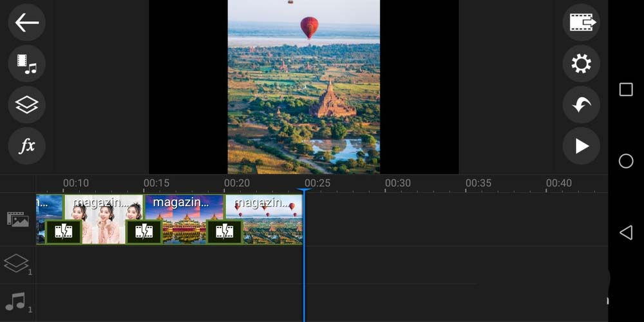
Task: Open the media and music library
Action: [x=26, y=63]
